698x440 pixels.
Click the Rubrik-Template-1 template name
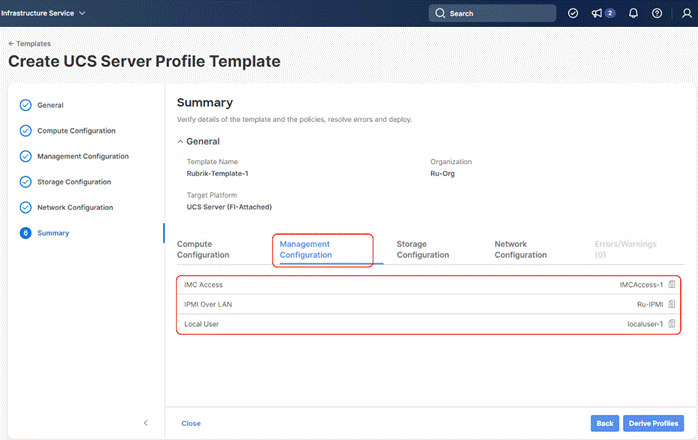[x=217, y=174]
